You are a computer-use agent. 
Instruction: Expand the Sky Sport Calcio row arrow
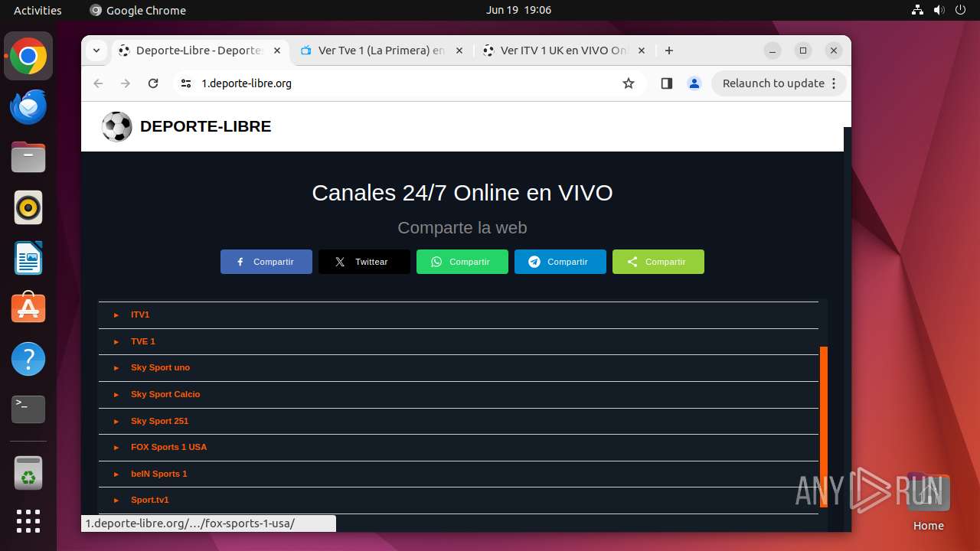[116, 395]
